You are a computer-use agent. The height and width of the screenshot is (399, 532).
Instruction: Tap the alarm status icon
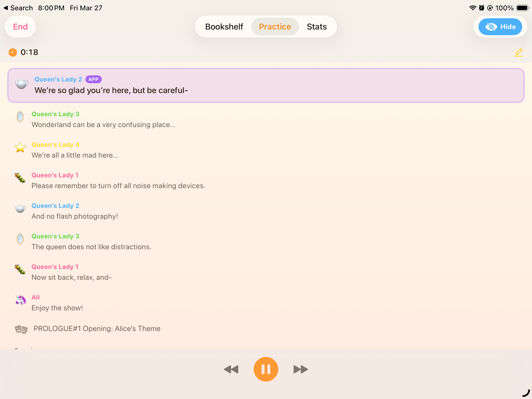click(482, 8)
